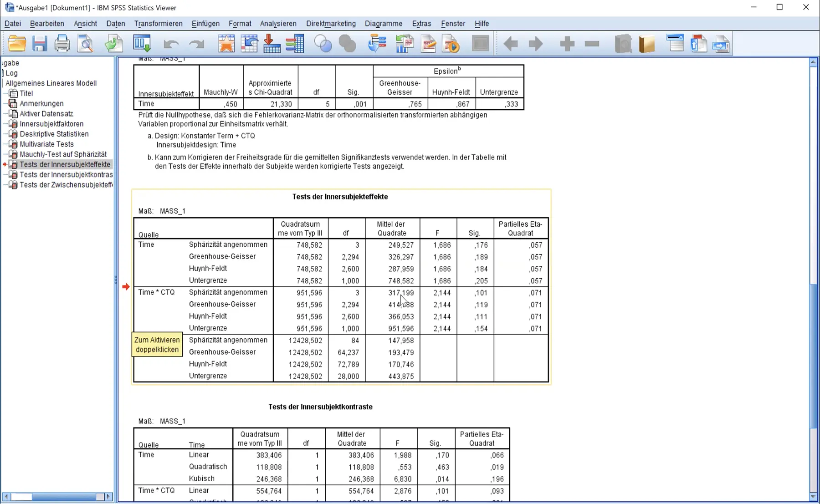Image resolution: width=820 pixels, height=504 pixels.
Task: Click outline pane scroll right arrow
Action: pos(108,497)
